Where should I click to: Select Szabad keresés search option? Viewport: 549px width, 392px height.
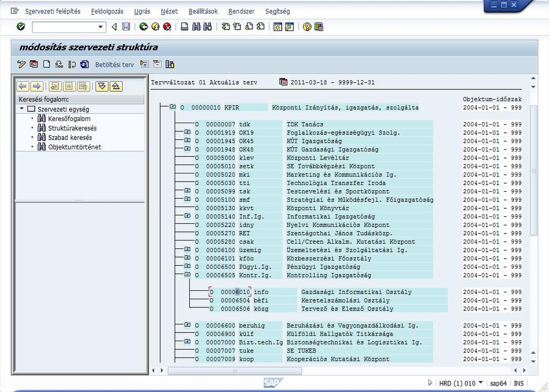coord(70,138)
